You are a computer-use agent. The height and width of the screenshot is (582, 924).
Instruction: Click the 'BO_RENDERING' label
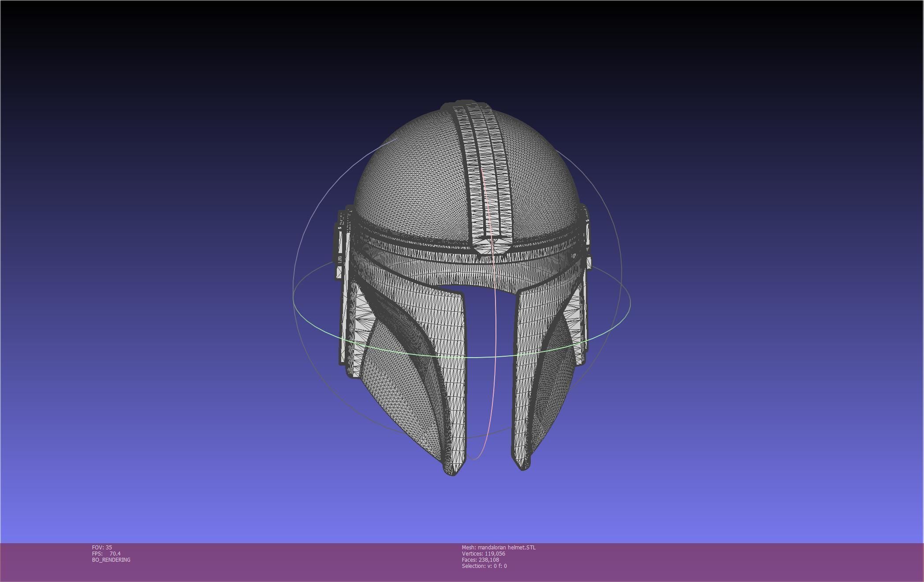(111, 560)
